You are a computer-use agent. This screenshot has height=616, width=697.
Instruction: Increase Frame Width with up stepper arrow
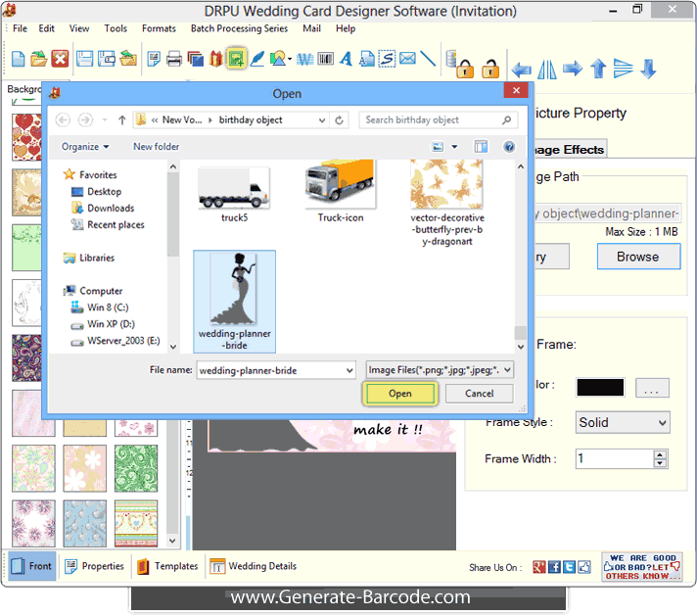[x=660, y=454]
